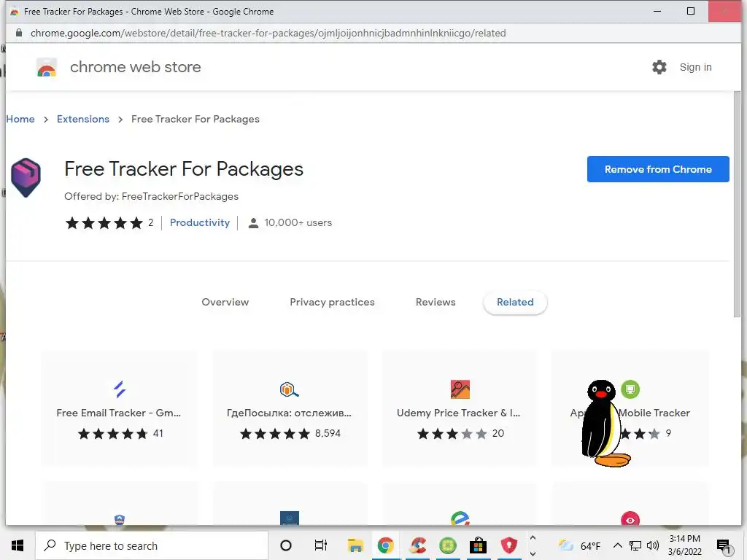Viewport: 747px width, 560px height.
Task: Switch to Privacy practices tab
Action: 332,302
